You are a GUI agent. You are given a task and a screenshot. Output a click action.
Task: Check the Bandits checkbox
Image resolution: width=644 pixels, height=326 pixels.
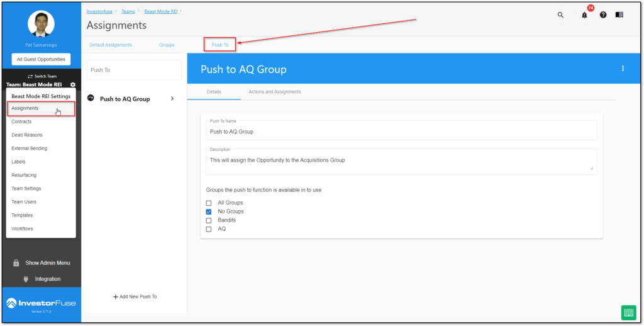[209, 220]
